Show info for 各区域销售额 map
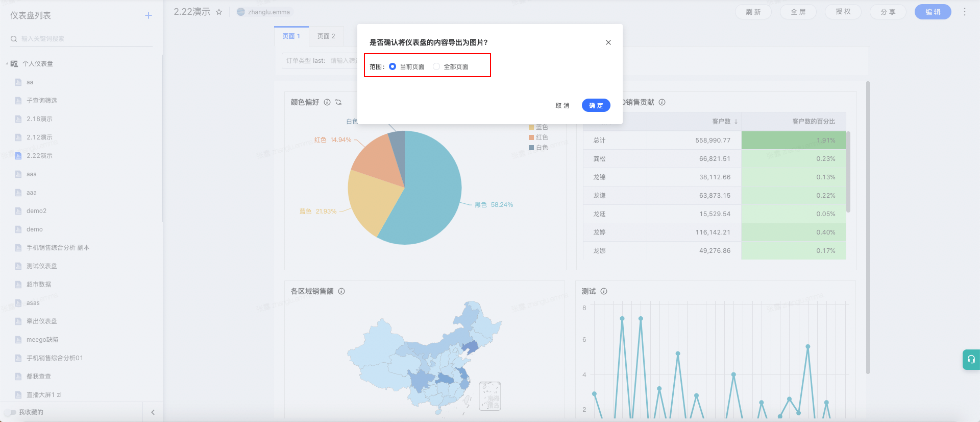 [x=341, y=291]
